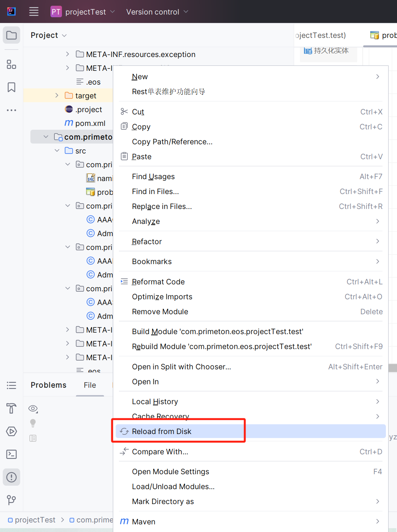The width and height of the screenshot is (397, 532).
Task: Expand the target folder
Action: [x=57, y=96]
